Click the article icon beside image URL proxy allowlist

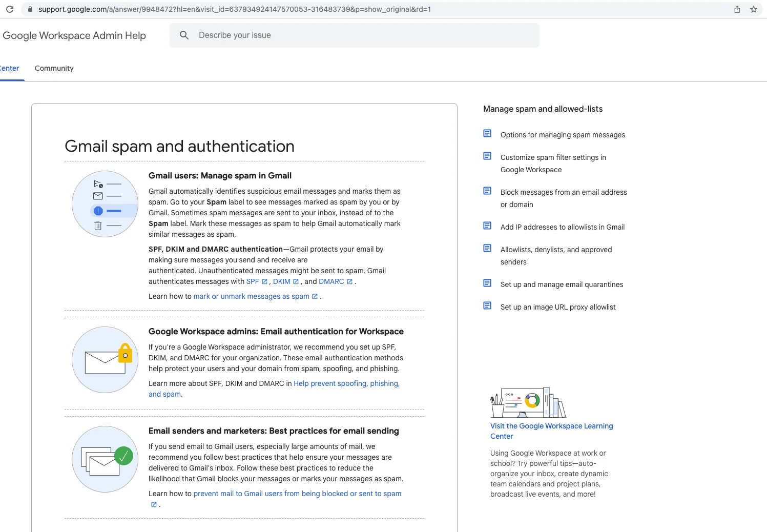487,305
